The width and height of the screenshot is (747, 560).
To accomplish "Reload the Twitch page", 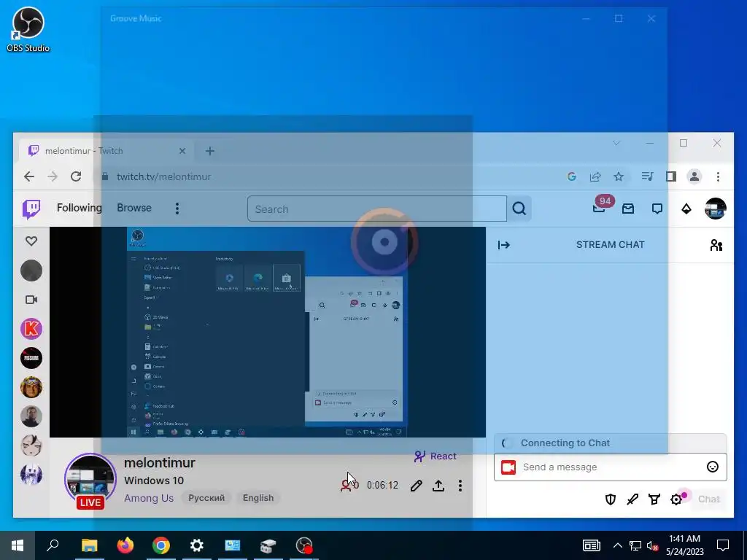I will pos(76,176).
